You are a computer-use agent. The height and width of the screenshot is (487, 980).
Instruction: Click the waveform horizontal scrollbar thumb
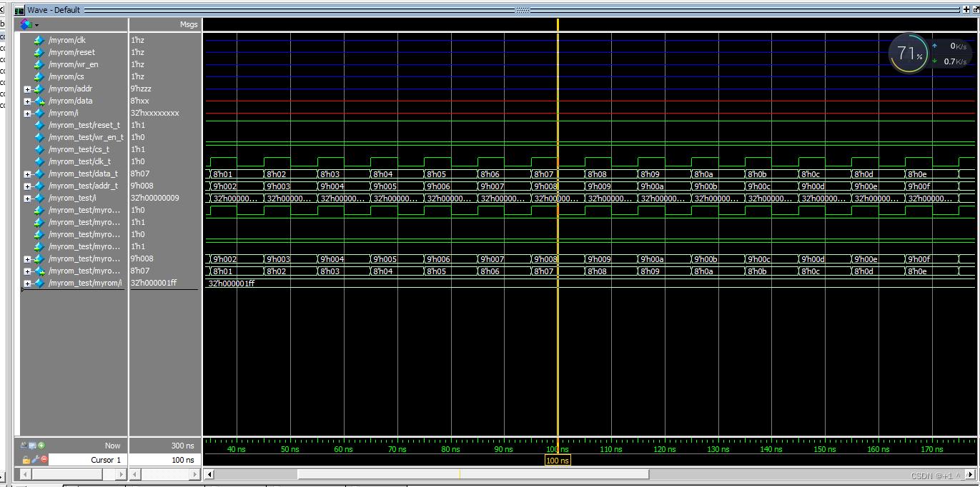pyautogui.click(x=473, y=474)
